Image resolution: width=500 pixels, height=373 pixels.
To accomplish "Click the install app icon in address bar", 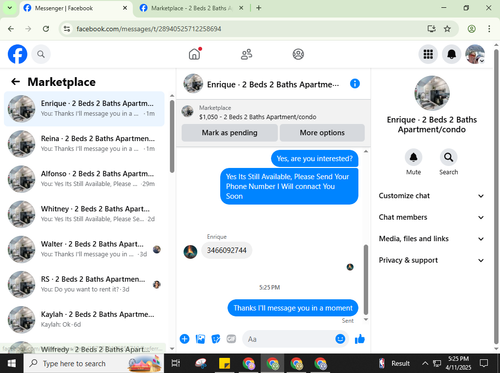I will pos(432,29).
